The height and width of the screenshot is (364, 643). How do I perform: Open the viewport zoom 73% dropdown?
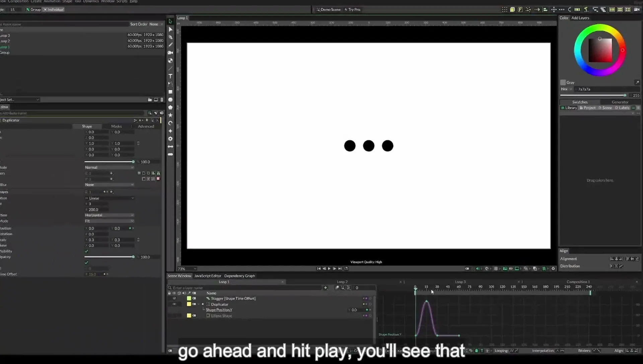(187, 269)
